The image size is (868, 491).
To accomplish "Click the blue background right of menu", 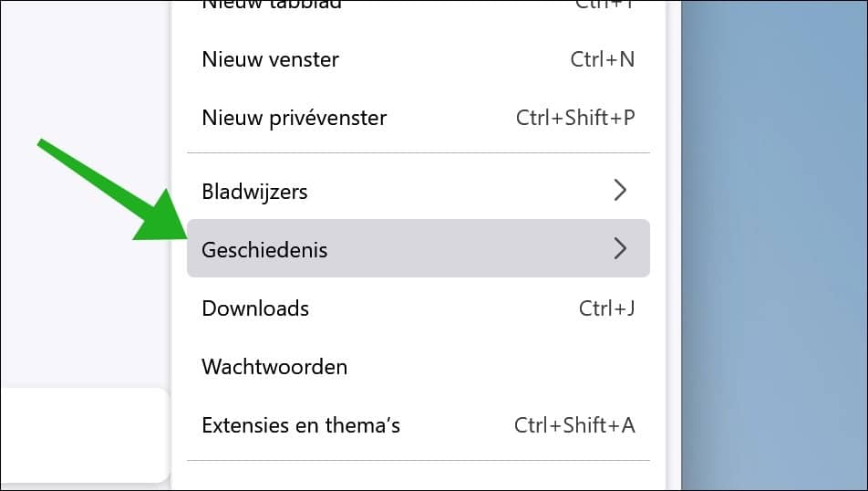I will (775, 246).
